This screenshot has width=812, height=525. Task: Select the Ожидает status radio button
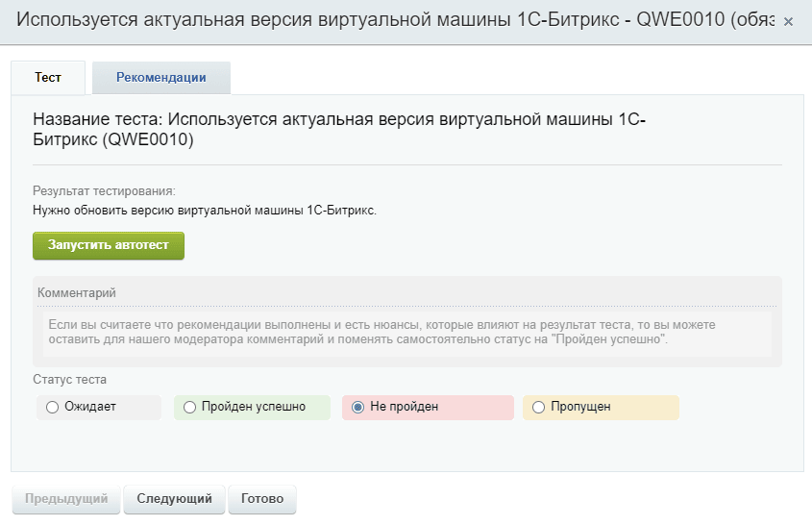[52, 407]
